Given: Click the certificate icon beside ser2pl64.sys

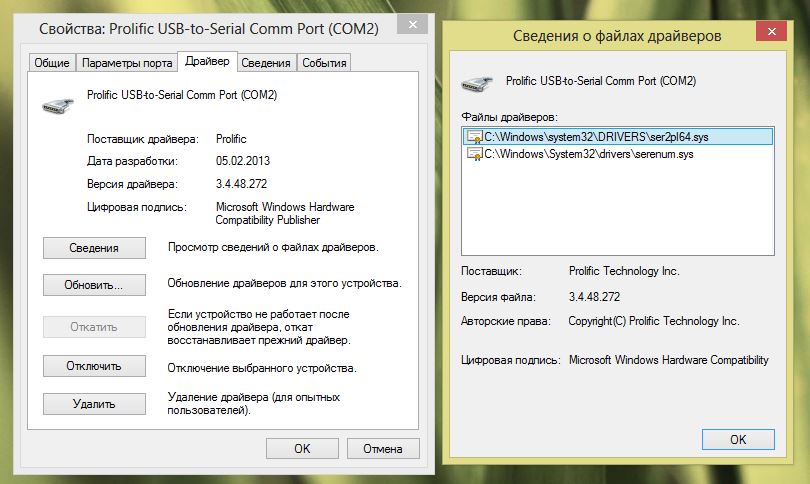Looking at the screenshot, I should pyautogui.click(x=474, y=137).
